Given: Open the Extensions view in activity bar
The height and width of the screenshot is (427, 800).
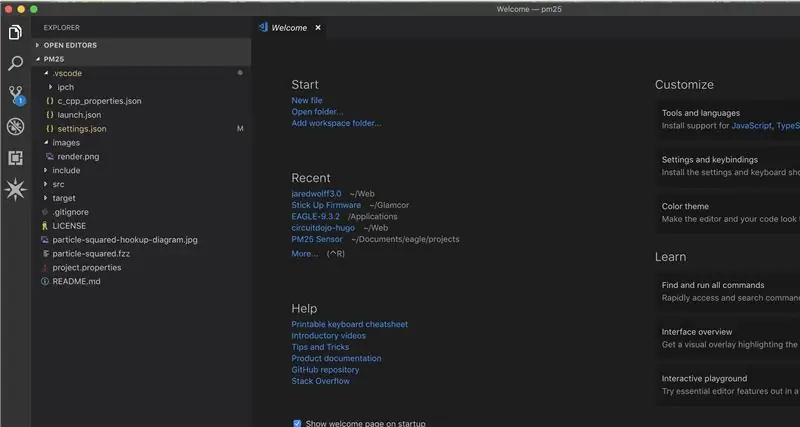Looking at the screenshot, I should point(15,158).
